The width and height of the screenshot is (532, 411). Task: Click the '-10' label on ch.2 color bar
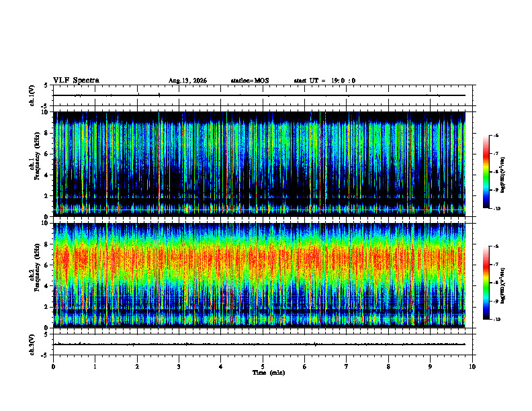click(x=496, y=320)
